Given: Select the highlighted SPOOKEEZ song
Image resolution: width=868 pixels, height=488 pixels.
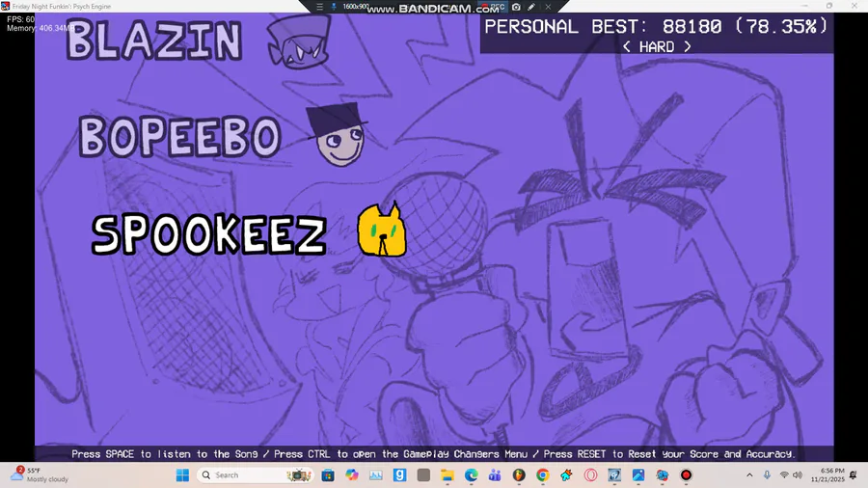Looking at the screenshot, I should (x=208, y=234).
